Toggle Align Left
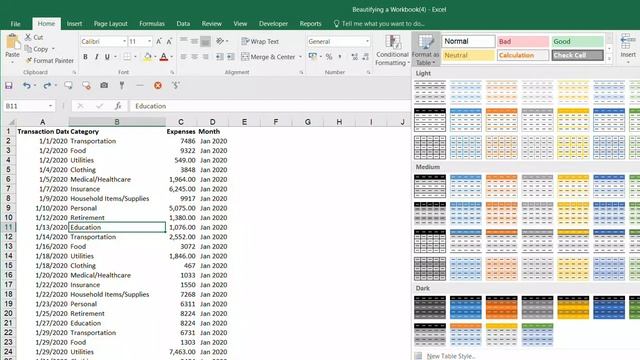 click(184, 57)
